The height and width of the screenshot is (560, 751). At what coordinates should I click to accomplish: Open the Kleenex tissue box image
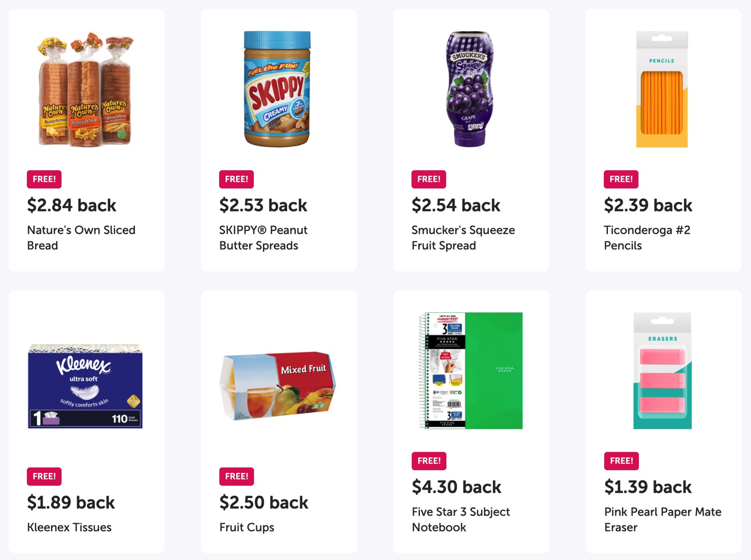click(x=85, y=386)
